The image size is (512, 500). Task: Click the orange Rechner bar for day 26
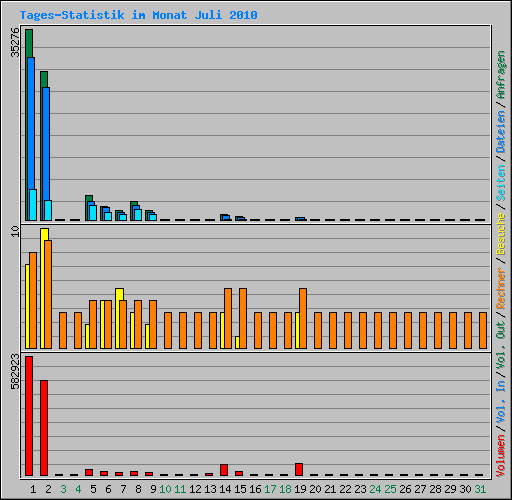(x=408, y=330)
